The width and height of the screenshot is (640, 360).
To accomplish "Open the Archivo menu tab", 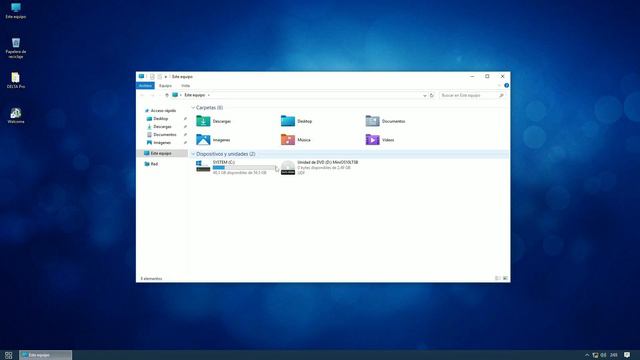I will pyautogui.click(x=145, y=86).
